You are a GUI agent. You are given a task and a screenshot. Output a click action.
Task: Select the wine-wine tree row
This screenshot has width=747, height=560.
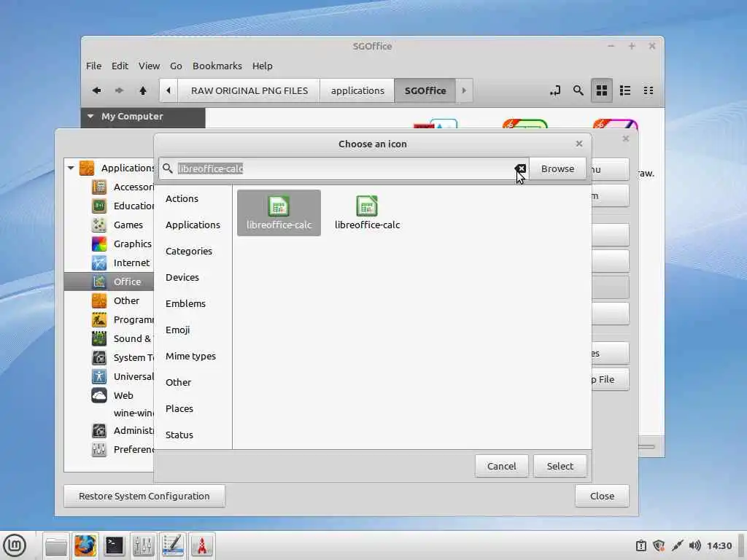coord(109,413)
